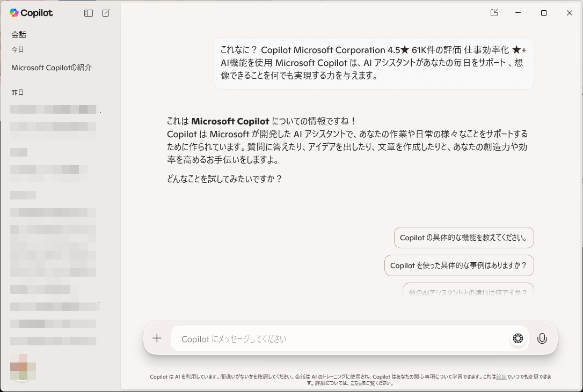The image size is (583, 392).
Task: Click the Copilot orb icon in the message bar
Action: (x=518, y=338)
